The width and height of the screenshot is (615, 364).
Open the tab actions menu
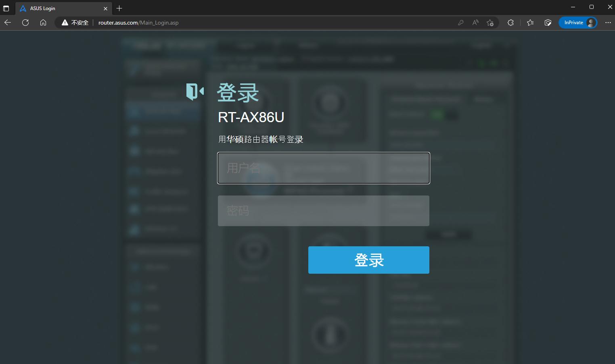6,8
